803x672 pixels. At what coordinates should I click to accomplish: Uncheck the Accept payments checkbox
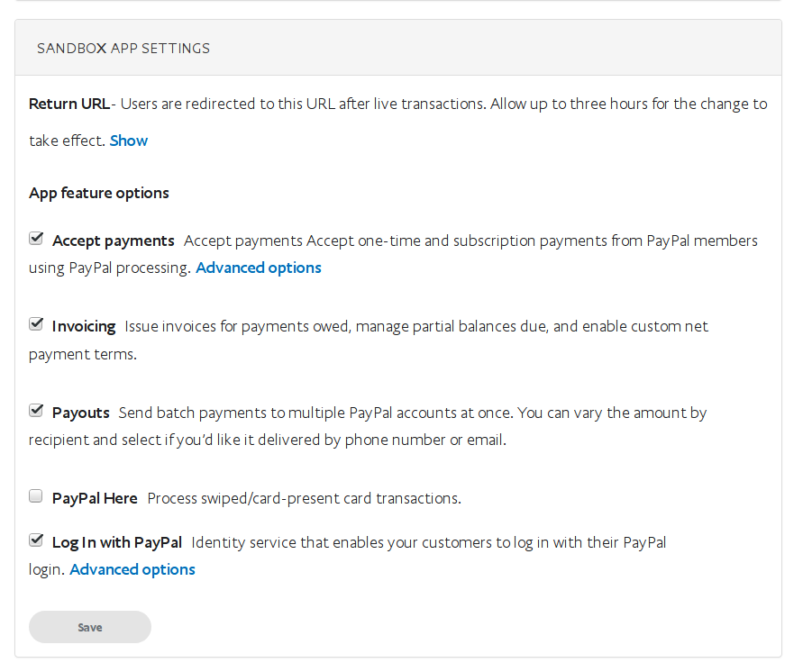(36, 239)
